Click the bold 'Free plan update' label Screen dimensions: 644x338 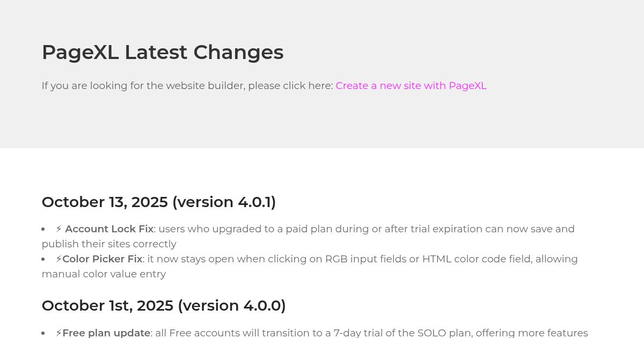pos(106,333)
